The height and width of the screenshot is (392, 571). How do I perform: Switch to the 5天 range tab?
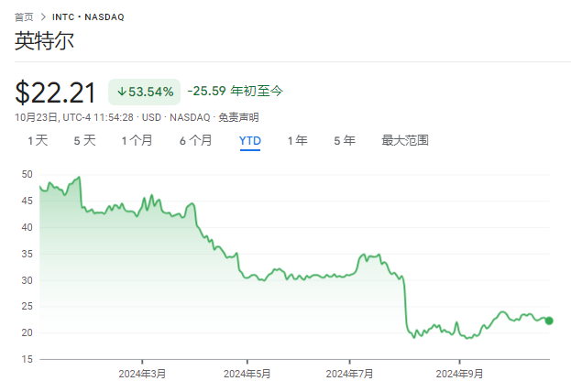84,140
